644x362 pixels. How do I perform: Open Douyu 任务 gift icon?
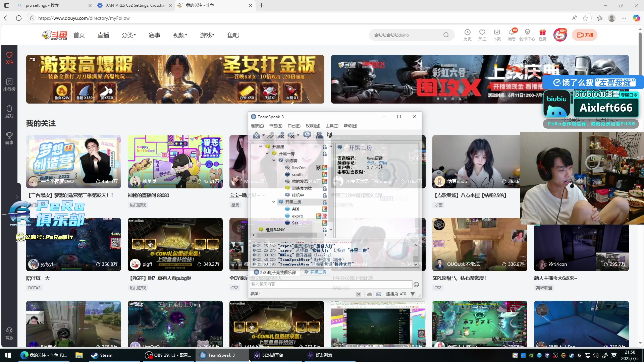point(543,35)
